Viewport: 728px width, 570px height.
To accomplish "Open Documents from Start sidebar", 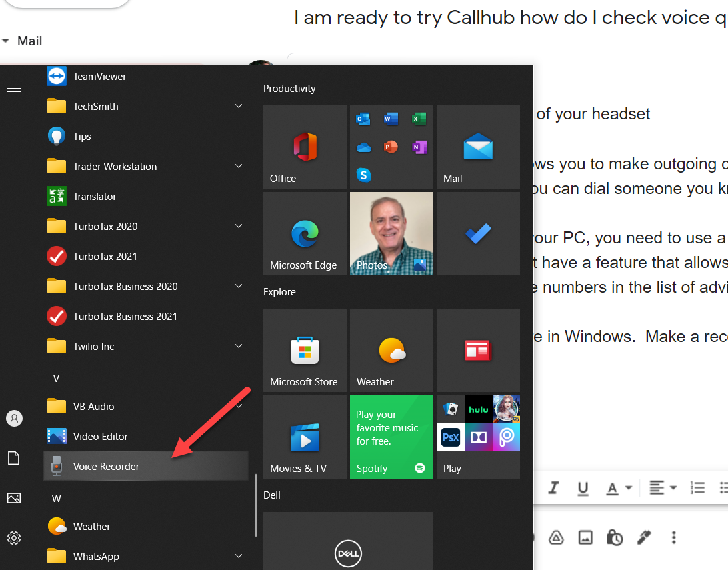I will click(x=14, y=458).
